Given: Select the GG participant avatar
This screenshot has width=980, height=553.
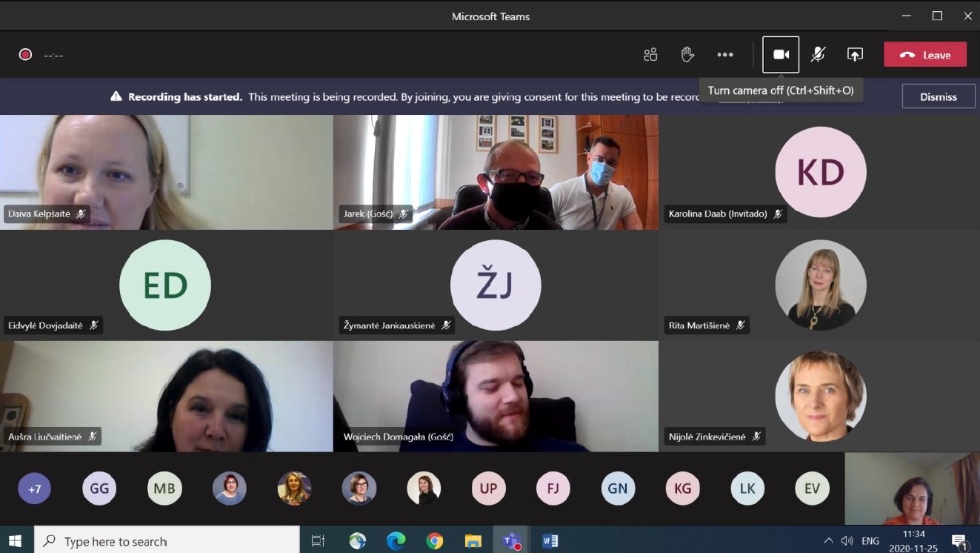Looking at the screenshot, I should (x=99, y=489).
